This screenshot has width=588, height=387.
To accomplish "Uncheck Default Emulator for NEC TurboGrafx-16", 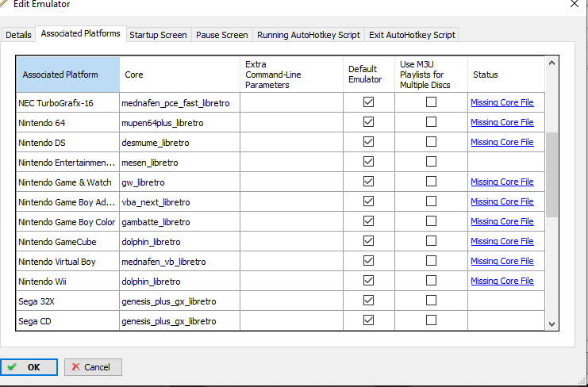I will tap(369, 102).
